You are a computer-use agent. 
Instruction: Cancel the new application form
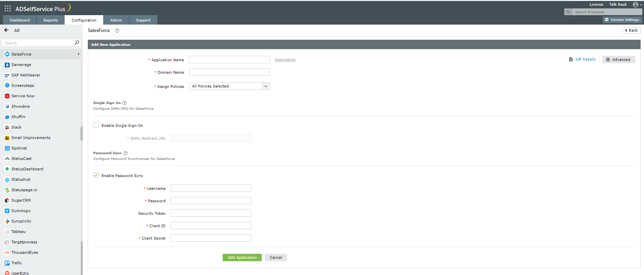click(x=276, y=257)
